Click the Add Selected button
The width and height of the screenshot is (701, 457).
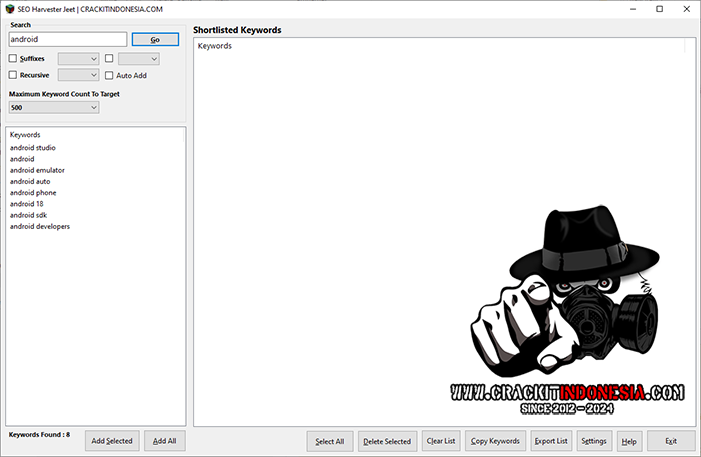point(111,441)
